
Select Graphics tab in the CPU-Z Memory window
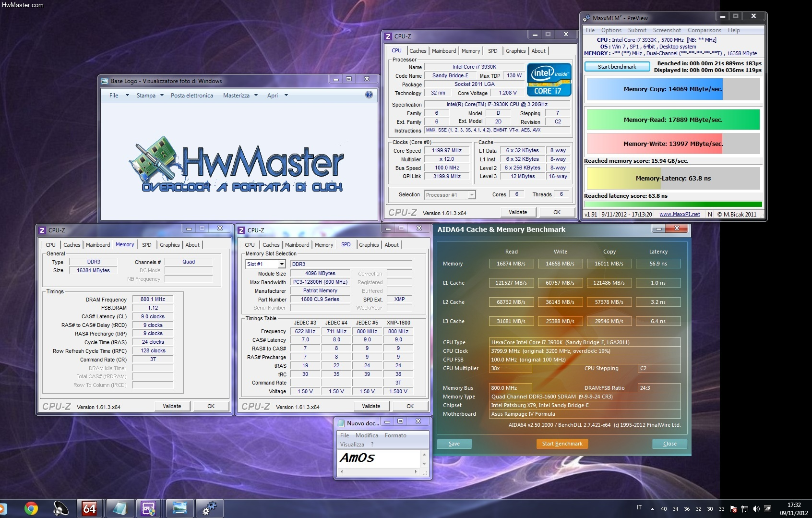click(169, 245)
